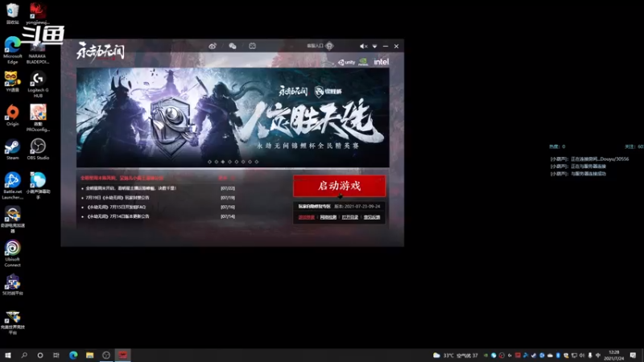Open NARAKA BLADEPOINT desktop shortcut
This screenshot has height=362, width=644.
[x=38, y=53]
